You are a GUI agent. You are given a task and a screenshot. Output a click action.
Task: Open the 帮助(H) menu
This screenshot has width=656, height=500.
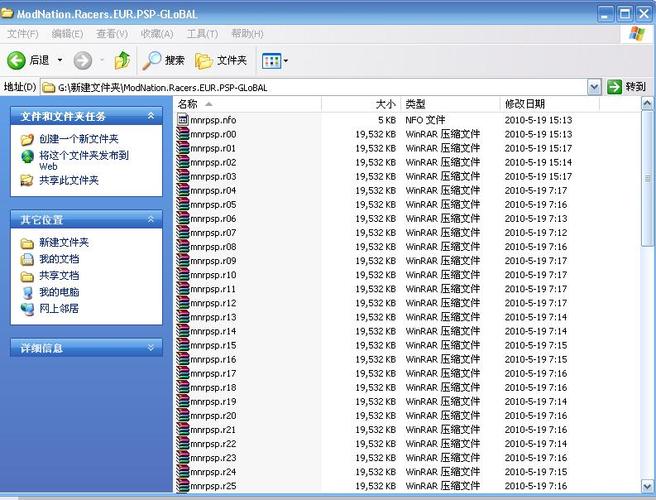point(247,34)
